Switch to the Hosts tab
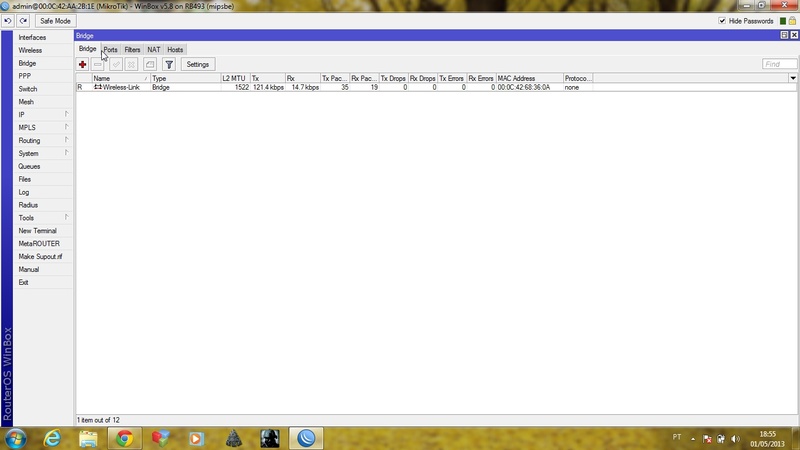Screen dimensions: 800x450 point(175,49)
